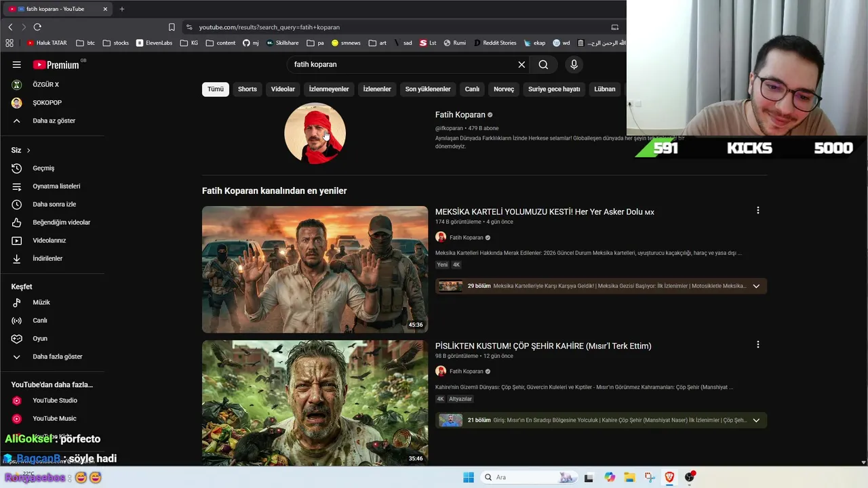Select the Tümü filter chip
The image size is (868, 488).
[216, 89]
